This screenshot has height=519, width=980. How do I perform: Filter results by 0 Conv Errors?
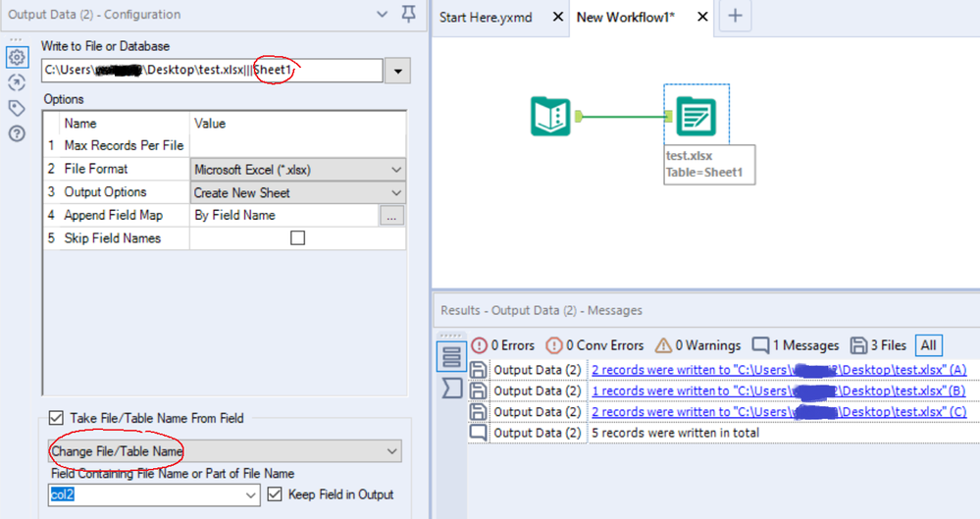(594, 345)
